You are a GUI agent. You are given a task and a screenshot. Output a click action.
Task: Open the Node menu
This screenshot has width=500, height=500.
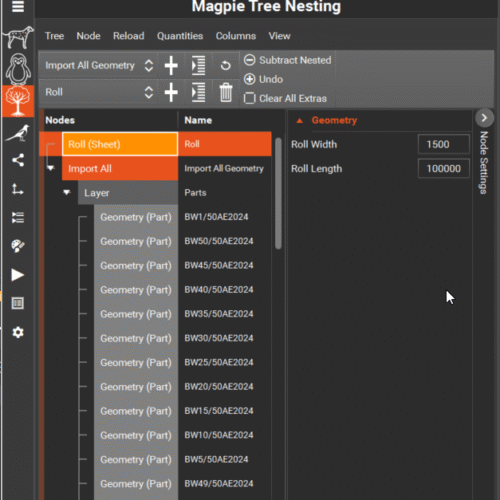(x=88, y=36)
